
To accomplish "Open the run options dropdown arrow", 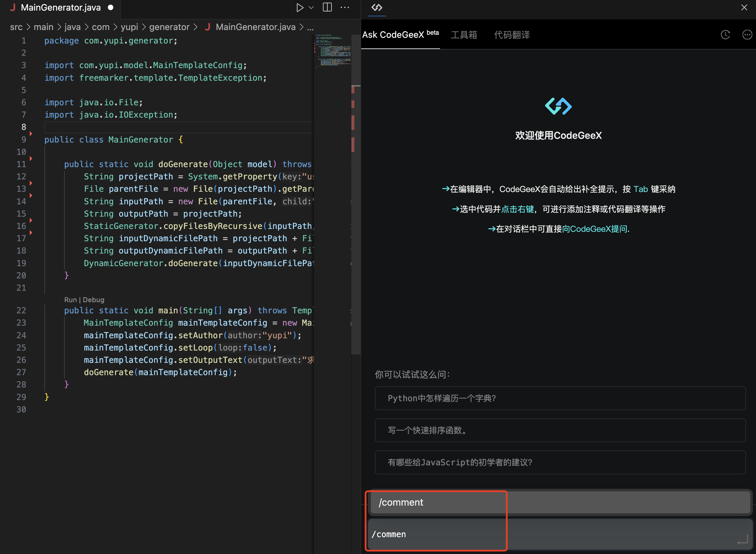I will click(311, 7).
